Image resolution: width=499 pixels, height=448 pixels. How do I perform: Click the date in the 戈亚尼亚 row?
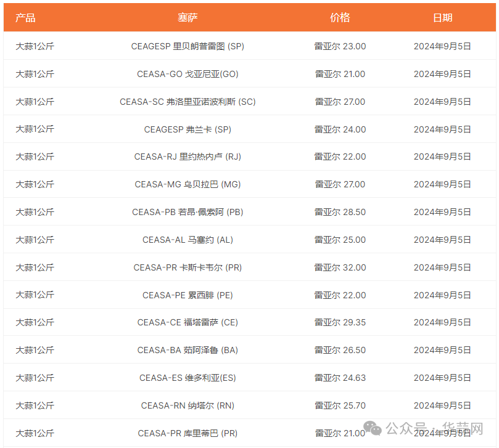[442, 74]
